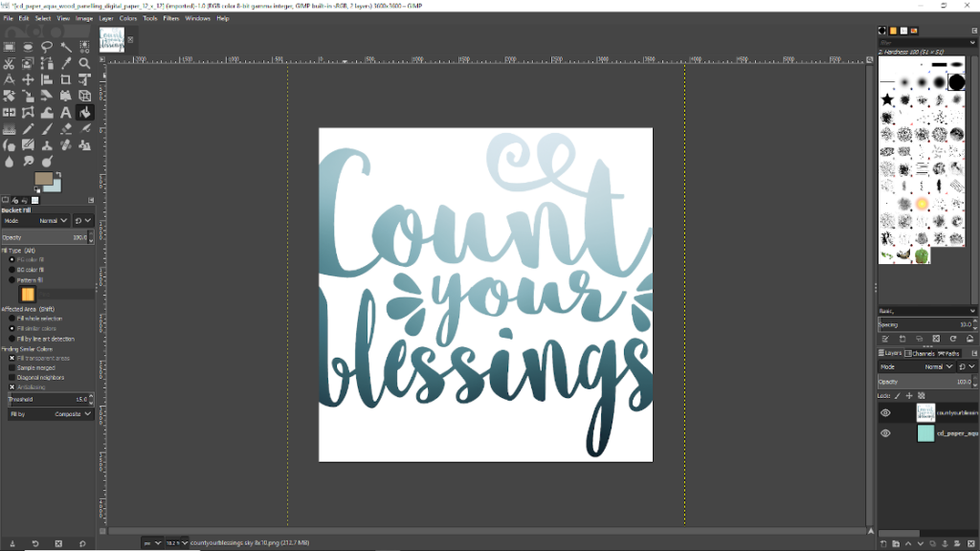The width and height of the screenshot is (980, 551).
Task: Click the cd_paper_aqua layer thumbnail
Action: (x=925, y=433)
